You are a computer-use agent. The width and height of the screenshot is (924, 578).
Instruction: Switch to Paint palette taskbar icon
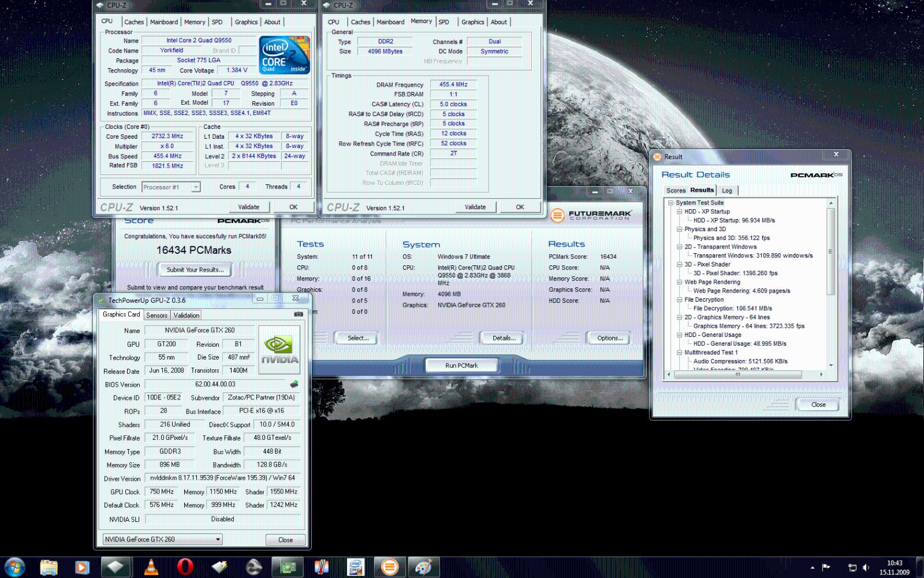424,567
